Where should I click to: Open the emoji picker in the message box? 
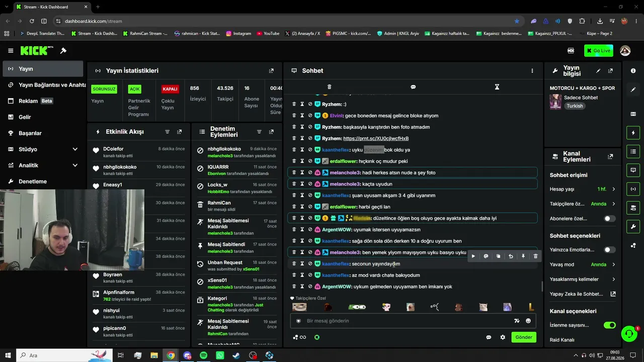[528, 321]
